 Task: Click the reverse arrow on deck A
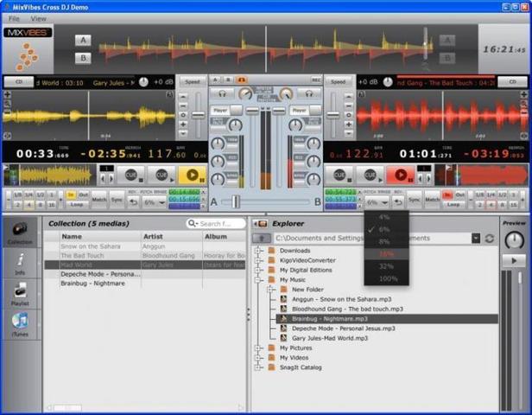[134, 202]
